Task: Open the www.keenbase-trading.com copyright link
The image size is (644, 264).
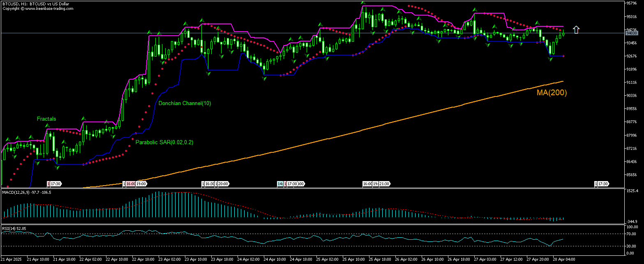Action: point(41,8)
